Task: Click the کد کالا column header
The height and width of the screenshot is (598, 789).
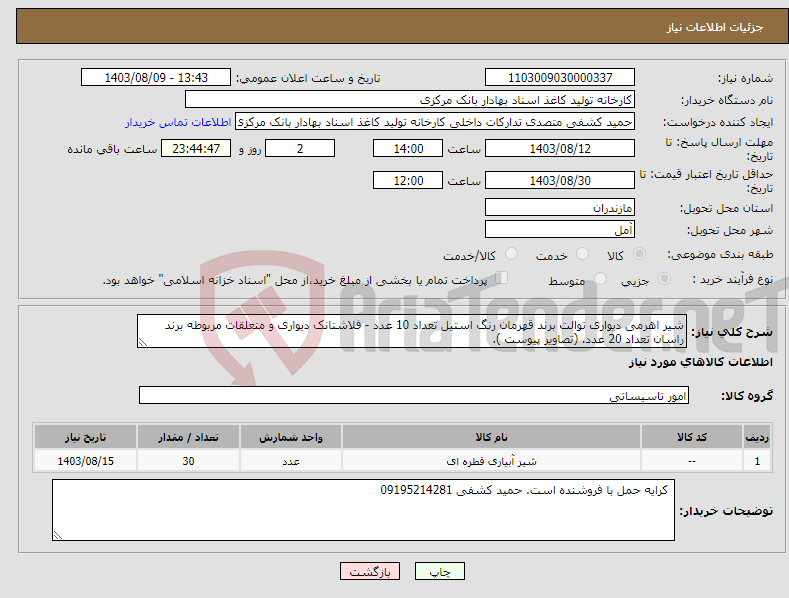Action: tap(692, 437)
